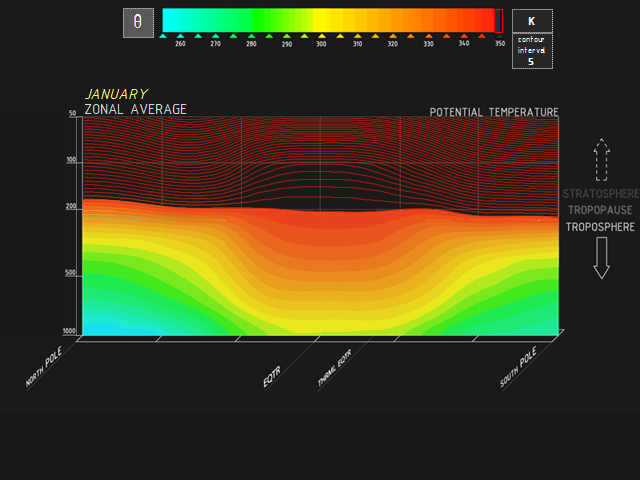Screen dimensions: 640x480
Task: Open the contour interval box
Action: click(x=532, y=51)
